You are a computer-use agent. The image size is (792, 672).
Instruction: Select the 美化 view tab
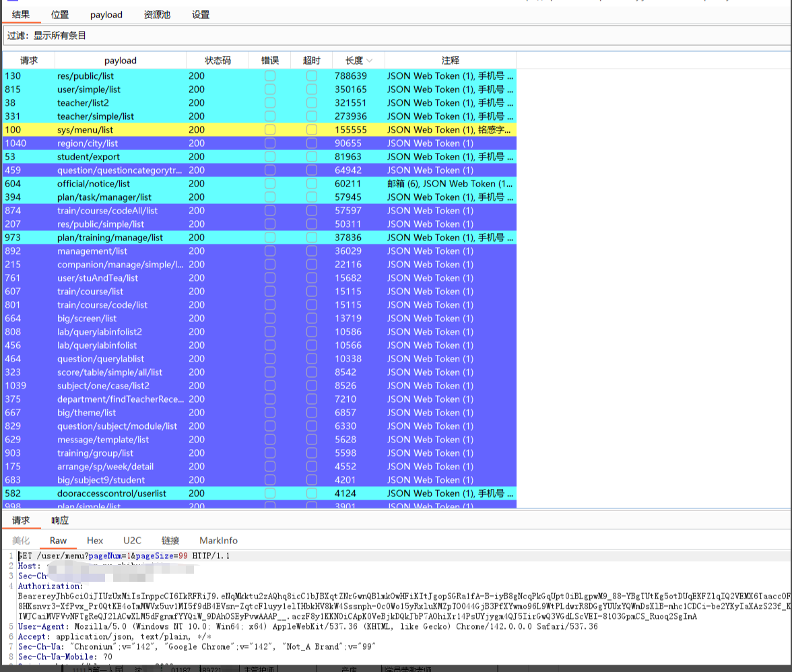click(21, 540)
